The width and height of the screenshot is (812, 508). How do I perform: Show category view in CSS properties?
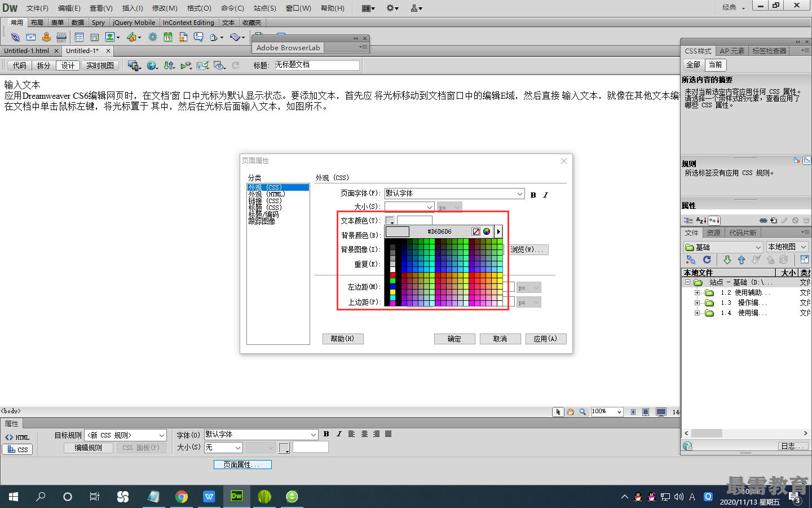pos(689,221)
